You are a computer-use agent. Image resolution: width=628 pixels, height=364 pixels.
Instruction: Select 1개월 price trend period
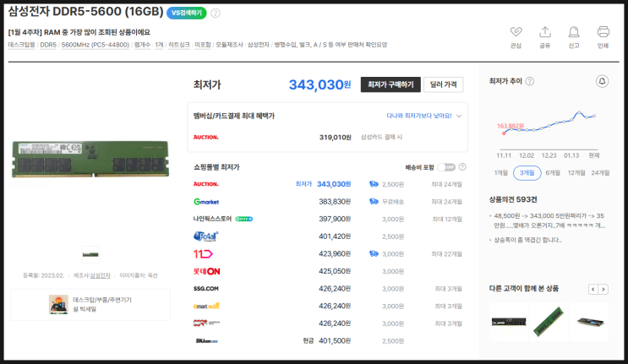coord(501,173)
